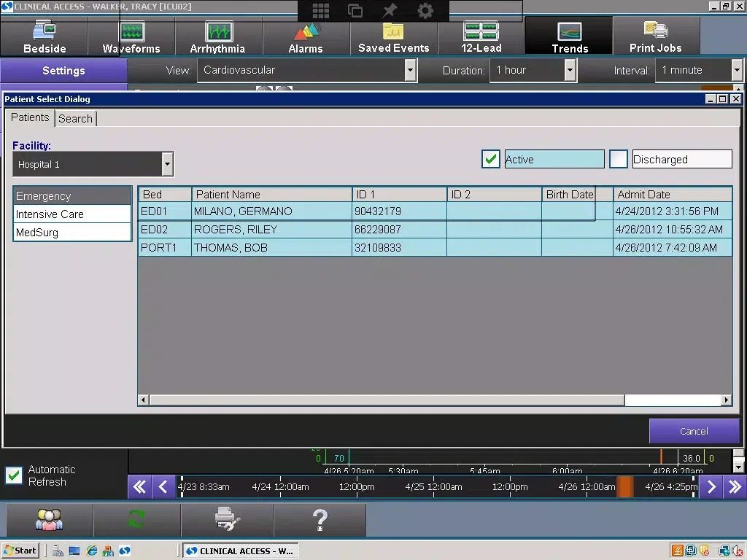
Task: Toggle the Active patients checkbox
Action: pos(491,159)
